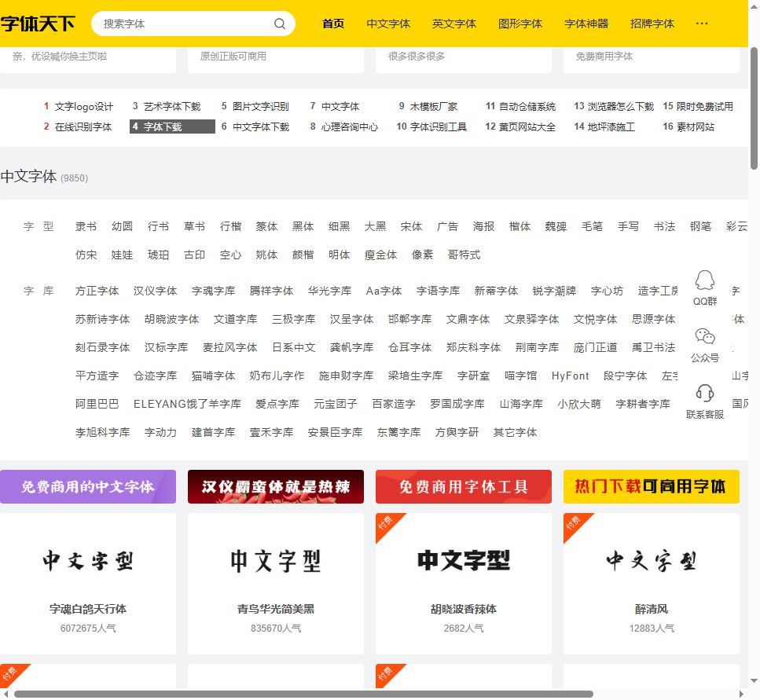Open the 胡晓波香辣体 font preview
This screenshot has width=760, height=700.
[x=464, y=561]
